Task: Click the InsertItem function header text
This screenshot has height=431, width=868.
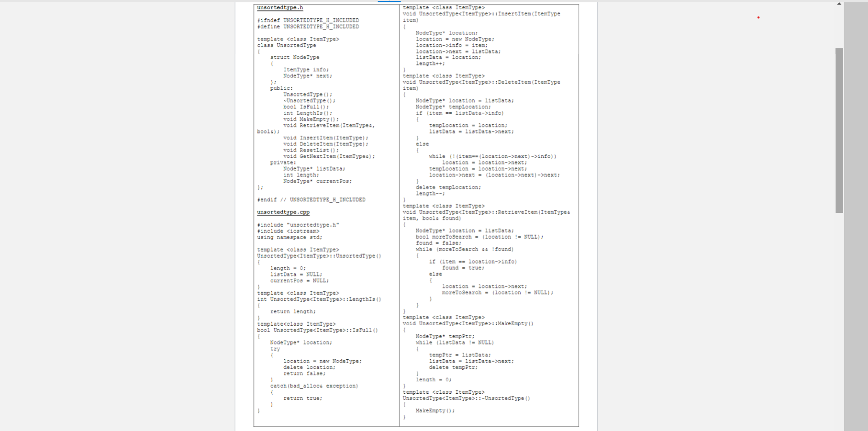Action: (x=481, y=14)
